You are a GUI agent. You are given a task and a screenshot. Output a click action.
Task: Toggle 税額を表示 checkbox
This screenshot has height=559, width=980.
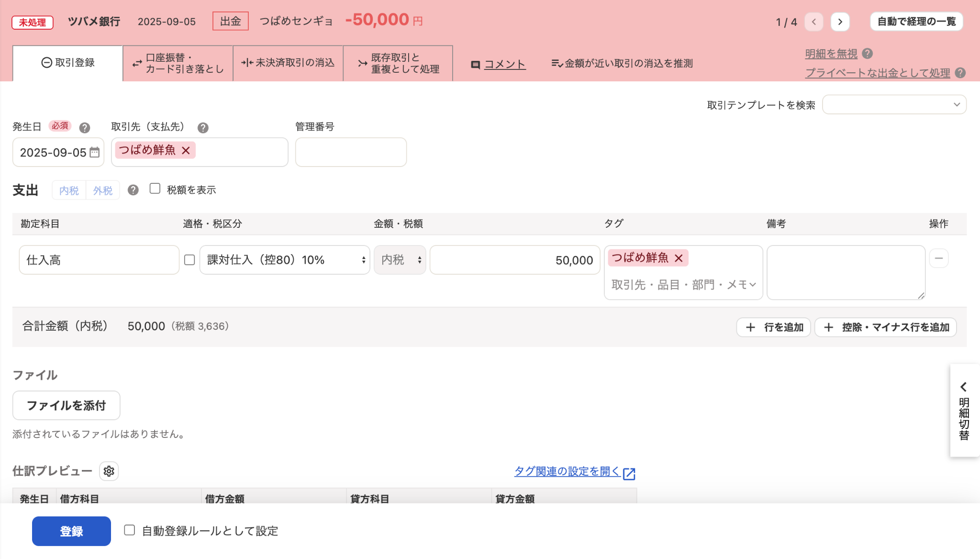click(x=155, y=189)
